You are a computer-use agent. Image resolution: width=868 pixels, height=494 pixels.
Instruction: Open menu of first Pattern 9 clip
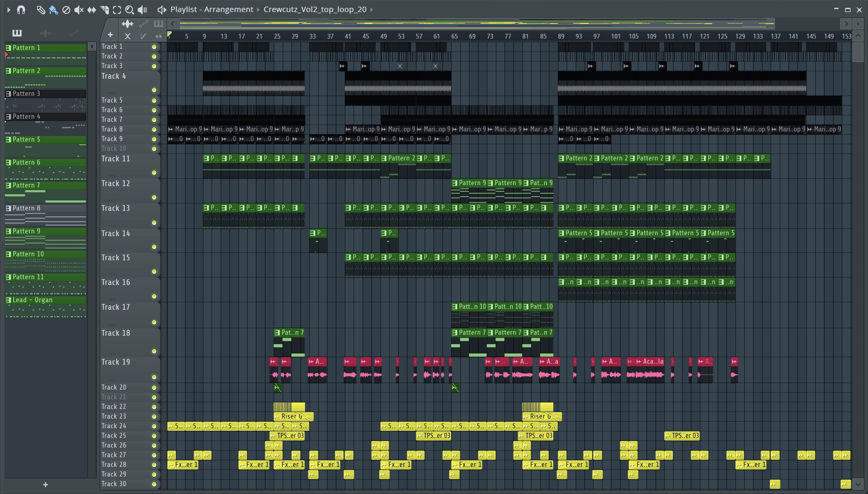455,183
